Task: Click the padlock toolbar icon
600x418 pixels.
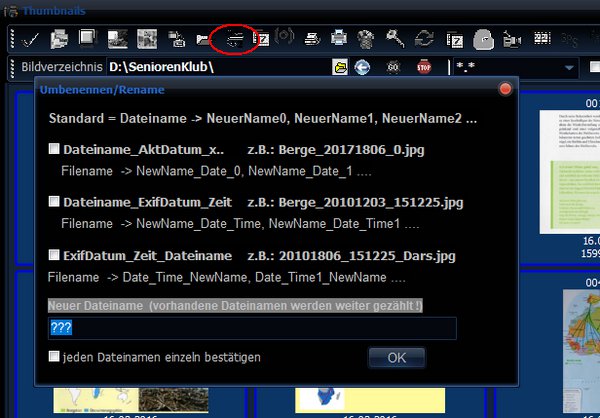Action: click(484, 39)
